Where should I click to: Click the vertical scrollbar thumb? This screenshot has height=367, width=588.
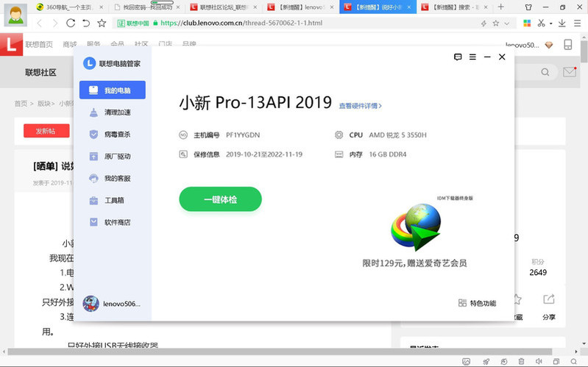(584, 51)
